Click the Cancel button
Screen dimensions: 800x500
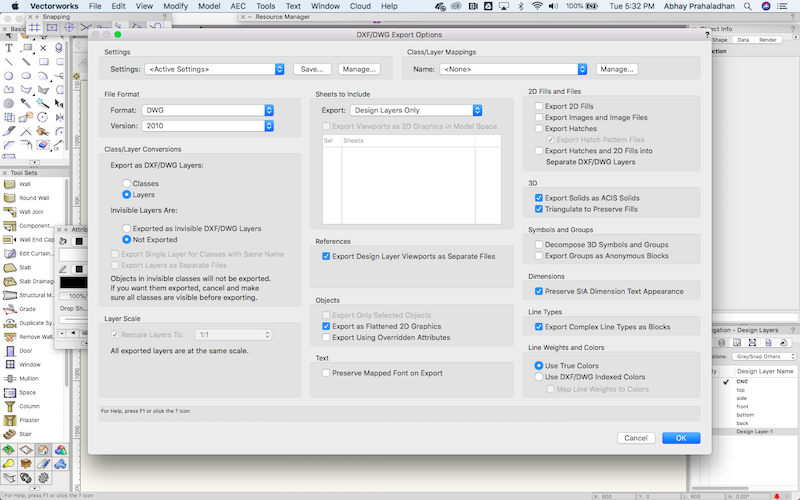click(636, 438)
